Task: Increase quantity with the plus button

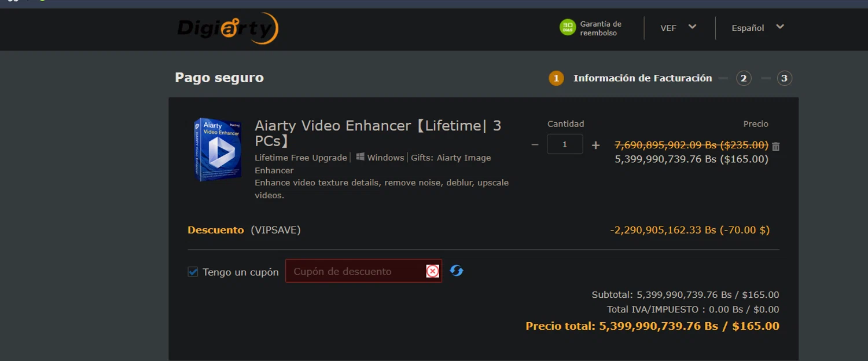Action: [x=595, y=145]
